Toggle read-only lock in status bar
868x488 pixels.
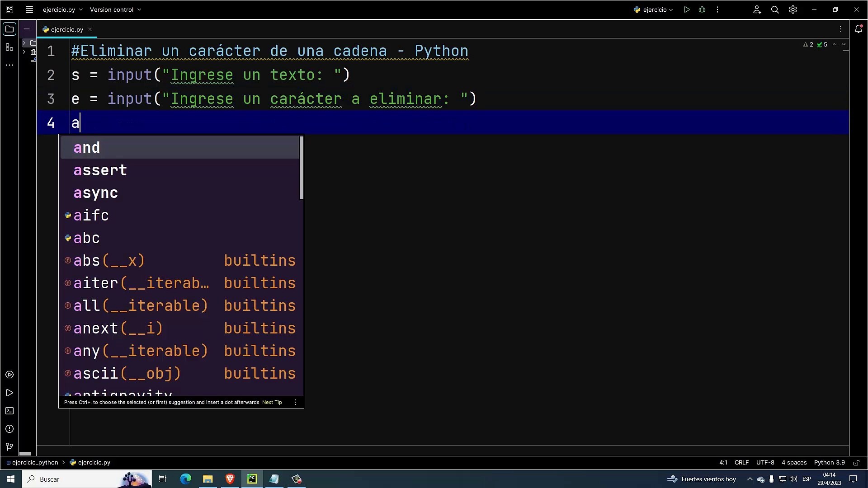856,462
